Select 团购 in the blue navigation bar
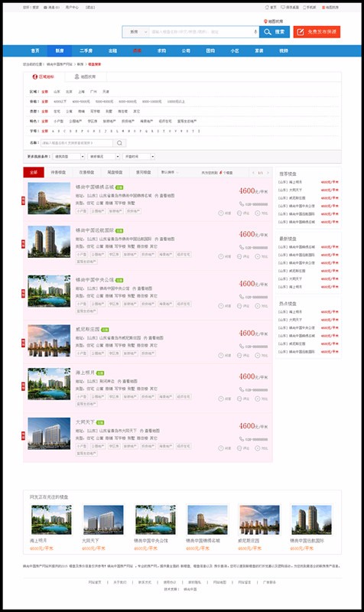The height and width of the screenshot is (612, 364). point(210,50)
